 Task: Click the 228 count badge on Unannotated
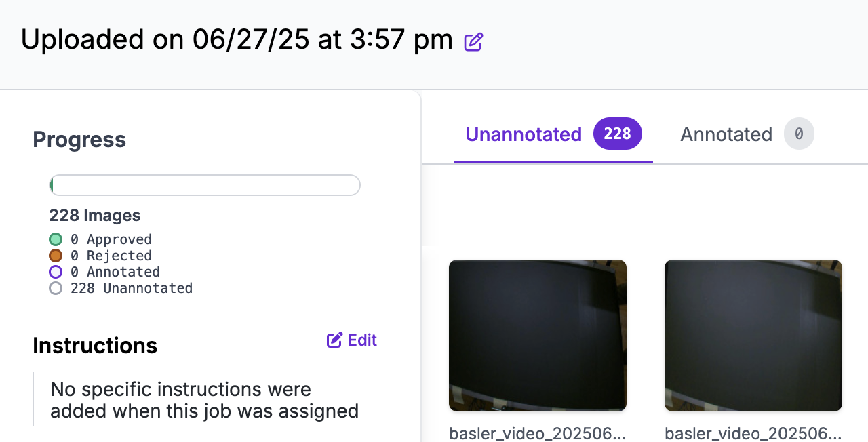point(617,134)
